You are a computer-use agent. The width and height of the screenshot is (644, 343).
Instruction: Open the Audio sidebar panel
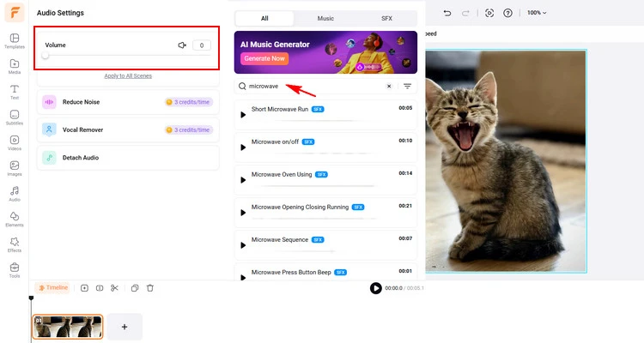15,194
